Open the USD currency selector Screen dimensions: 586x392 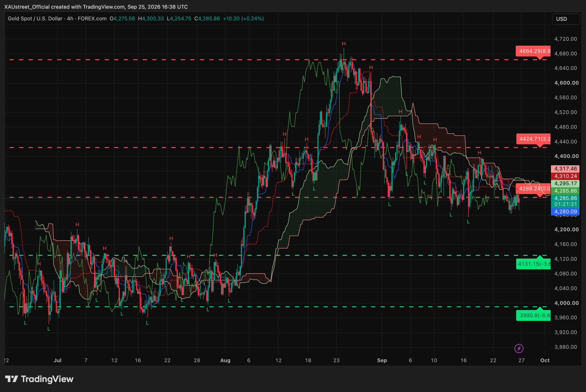[x=566, y=19]
